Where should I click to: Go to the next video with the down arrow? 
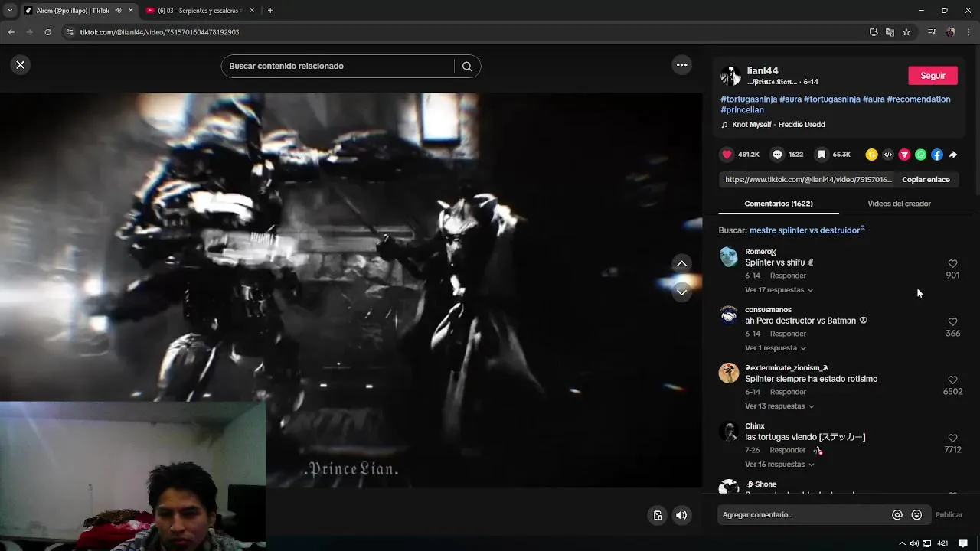[x=681, y=292]
